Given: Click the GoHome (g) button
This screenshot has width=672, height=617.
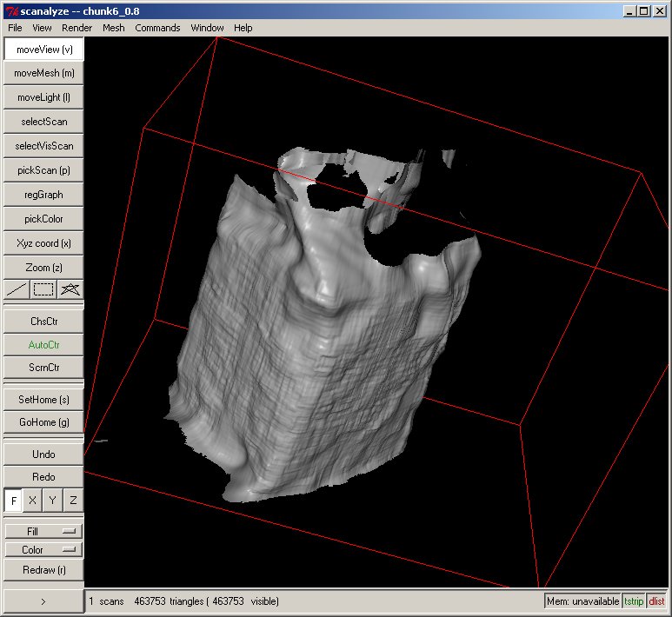Looking at the screenshot, I should (43, 422).
